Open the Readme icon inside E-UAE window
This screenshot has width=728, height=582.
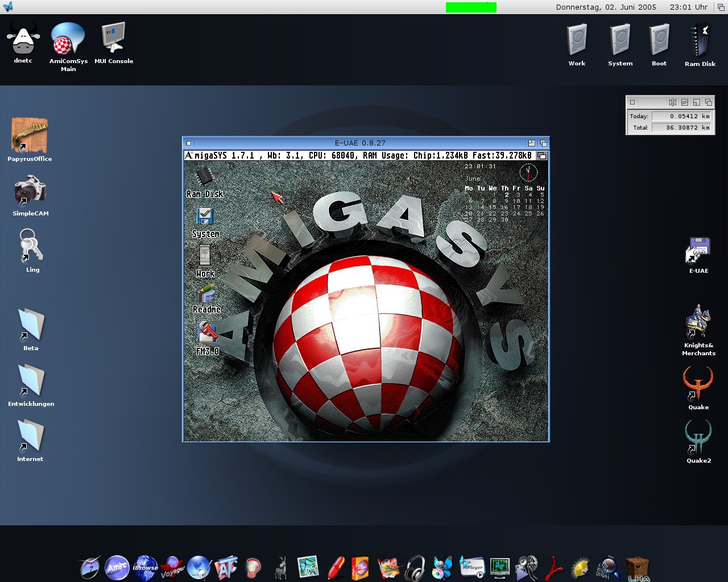(x=206, y=294)
